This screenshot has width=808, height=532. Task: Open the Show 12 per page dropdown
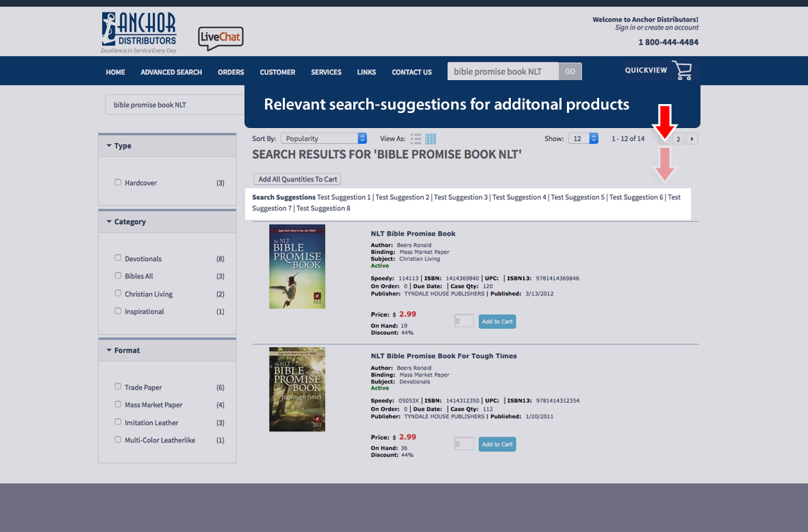coord(583,139)
